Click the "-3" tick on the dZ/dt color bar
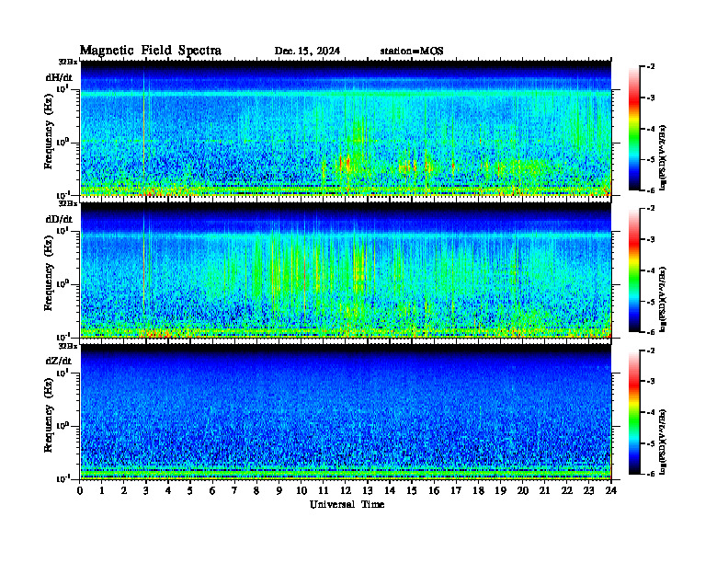Screen dimensions: 728x563 point(651,382)
